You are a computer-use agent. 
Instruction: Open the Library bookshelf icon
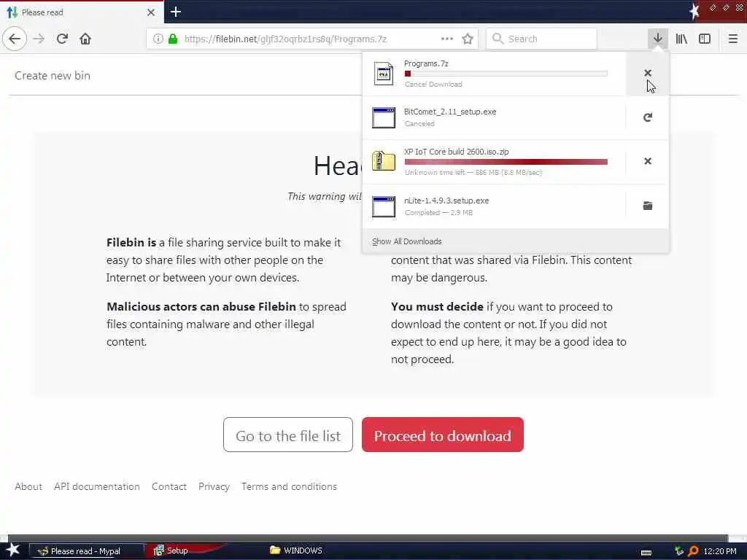[x=681, y=39]
